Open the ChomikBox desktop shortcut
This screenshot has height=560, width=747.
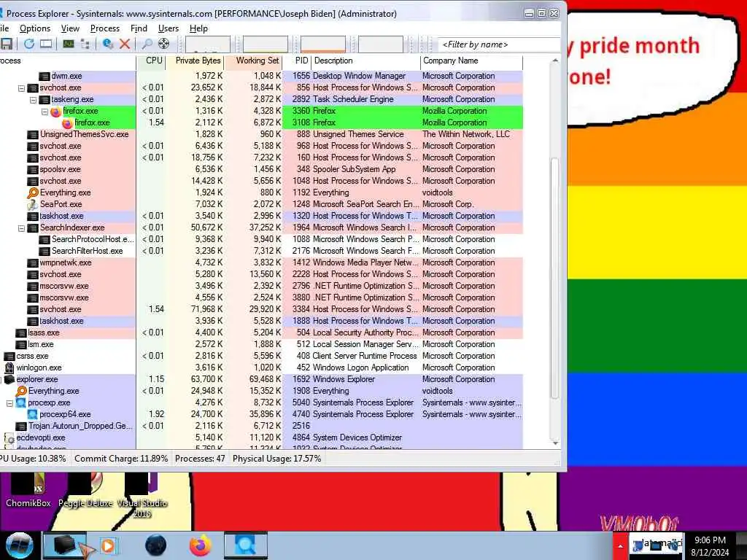point(28,489)
